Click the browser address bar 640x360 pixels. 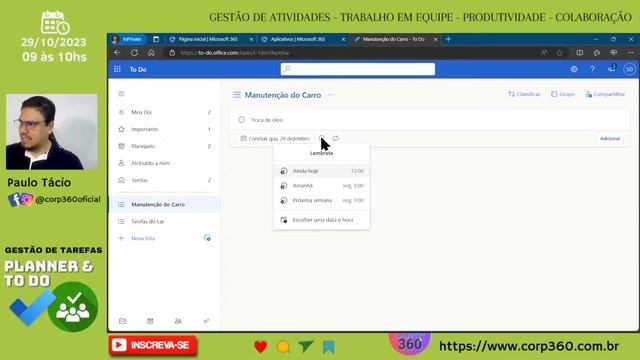click(x=351, y=53)
